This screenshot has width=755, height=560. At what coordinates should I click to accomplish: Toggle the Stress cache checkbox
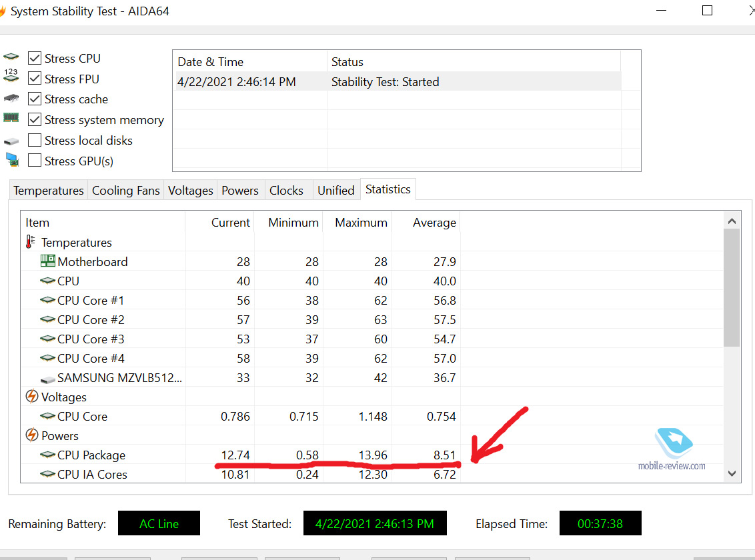tap(34, 99)
